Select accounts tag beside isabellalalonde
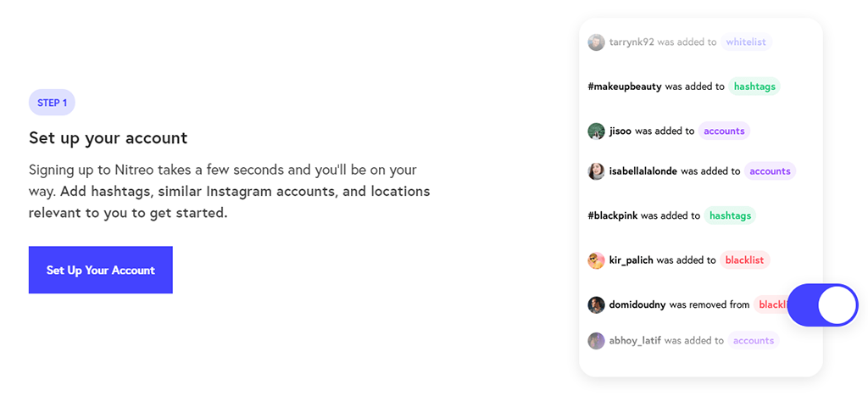The image size is (868, 402). (770, 171)
